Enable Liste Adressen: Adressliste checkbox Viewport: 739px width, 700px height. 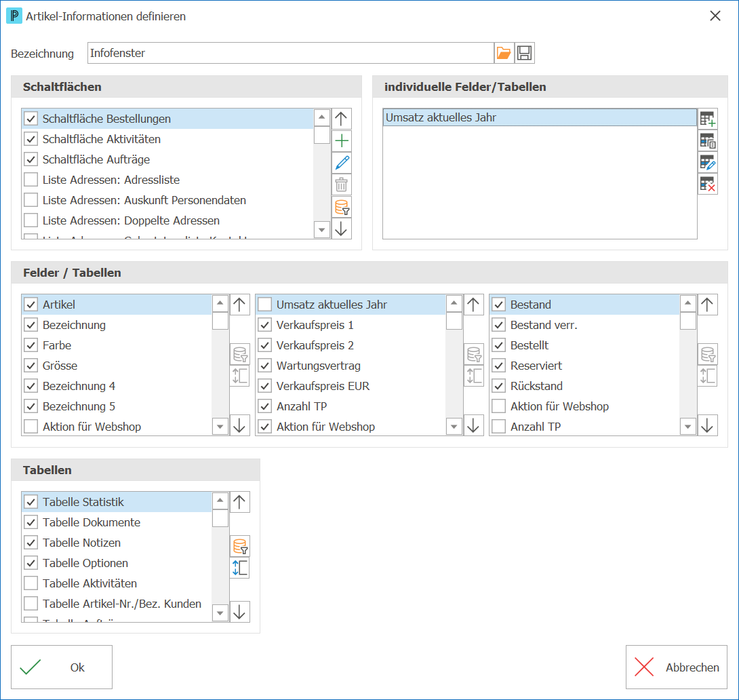31,180
